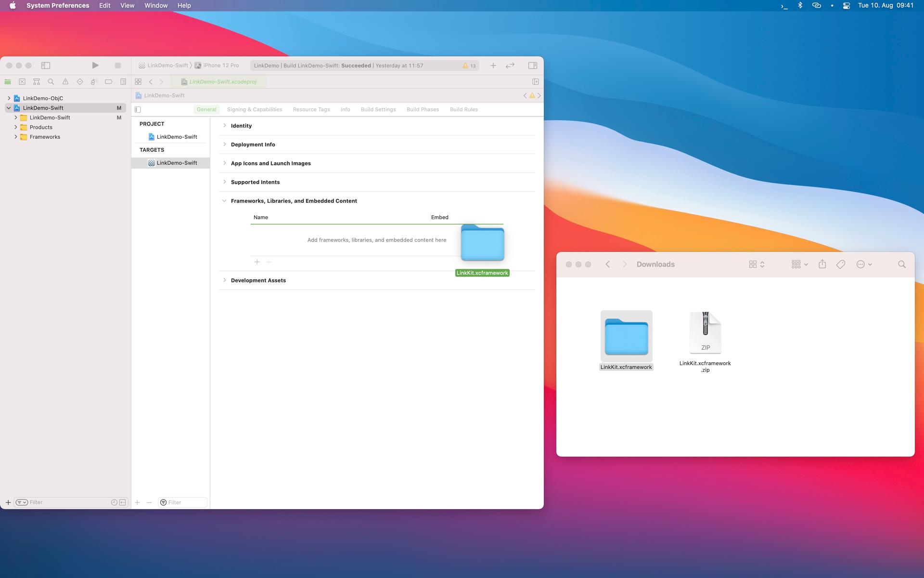This screenshot has height=578, width=924.
Task: Search in the Downloads Finder window
Action: [x=902, y=264]
